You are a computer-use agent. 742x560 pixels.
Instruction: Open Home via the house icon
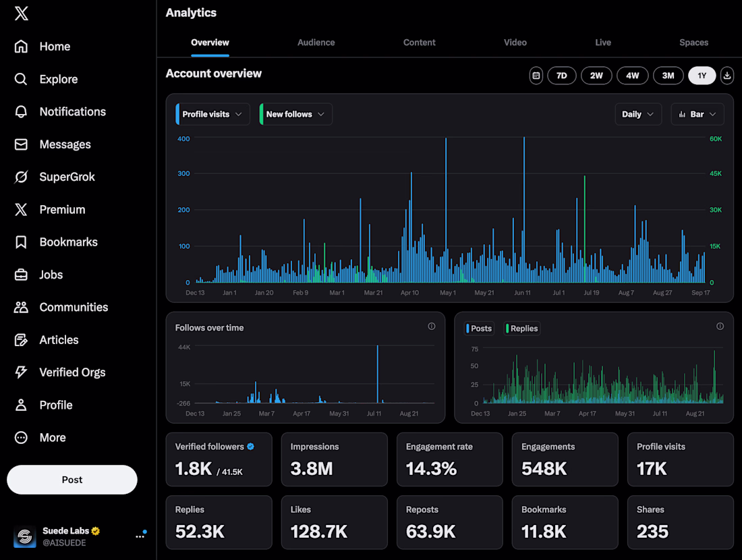pos(21,47)
